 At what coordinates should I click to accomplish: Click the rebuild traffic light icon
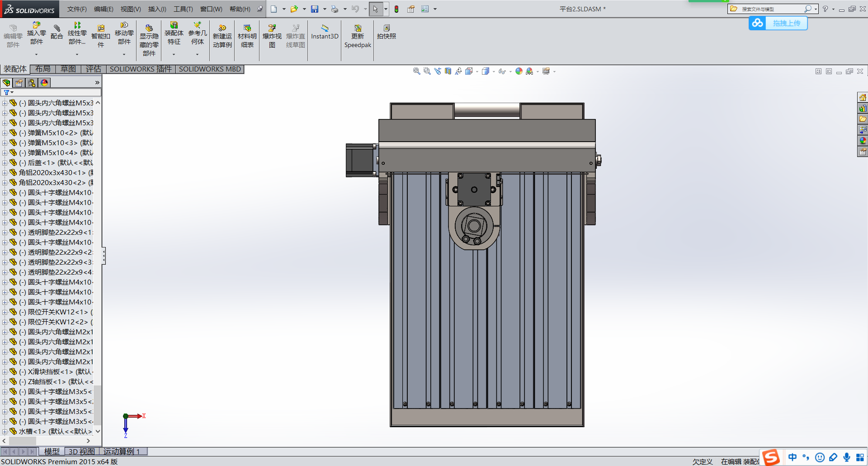point(396,9)
